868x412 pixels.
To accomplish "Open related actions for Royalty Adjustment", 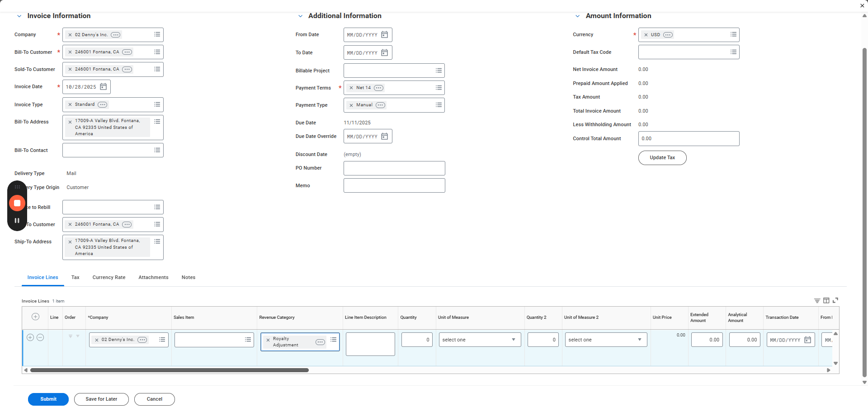I will pyautogui.click(x=320, y=342).
